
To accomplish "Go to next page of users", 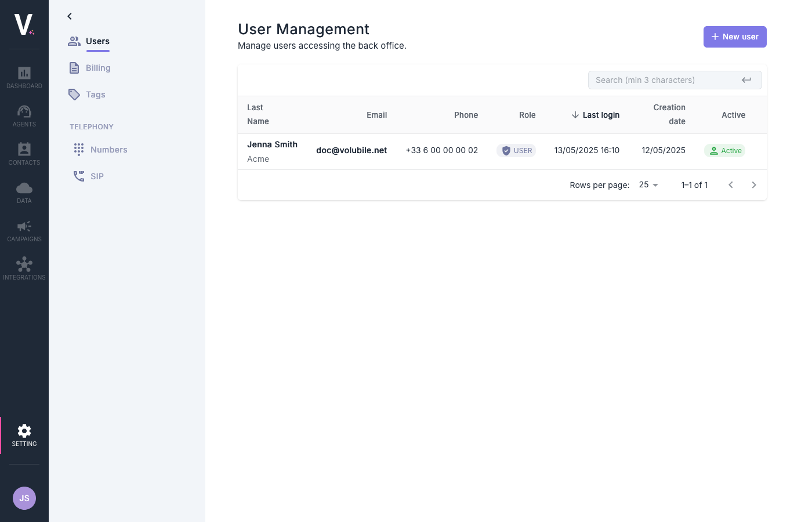I will tap(754, 184).
